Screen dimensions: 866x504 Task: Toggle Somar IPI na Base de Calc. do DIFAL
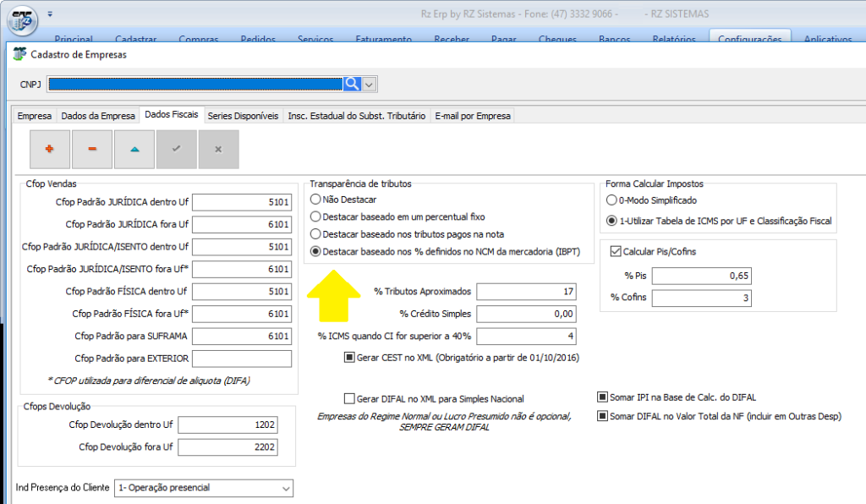(x=602, y=397)
